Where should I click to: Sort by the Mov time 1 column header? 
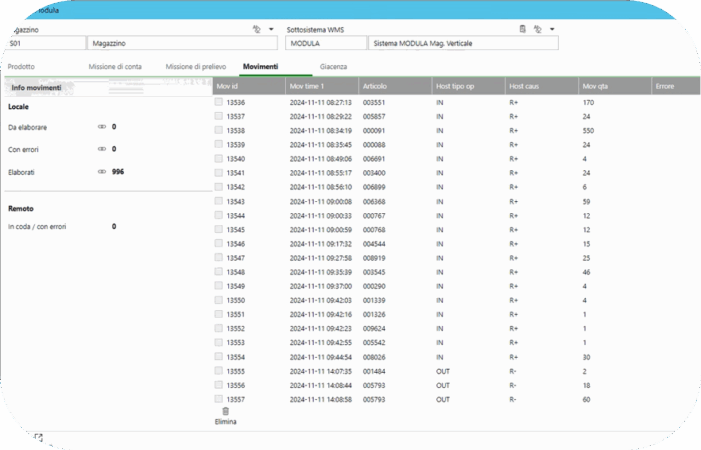coord(308,87)
